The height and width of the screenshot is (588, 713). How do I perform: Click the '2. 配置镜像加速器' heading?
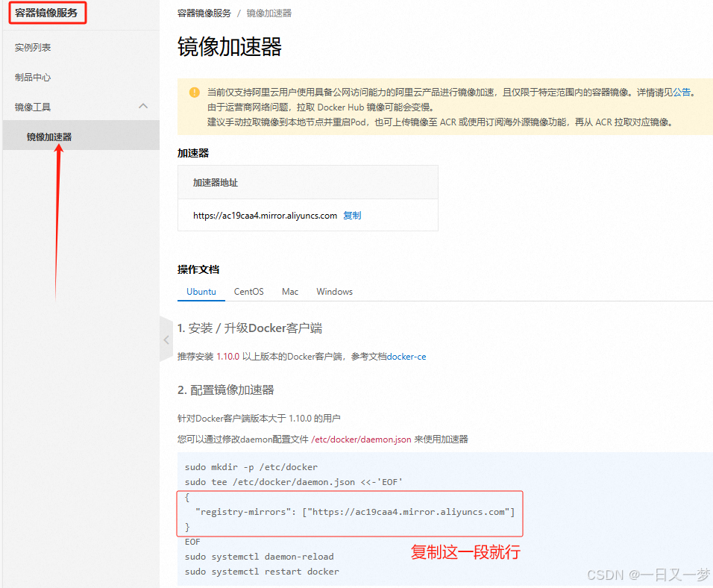(x=225, y=390)
